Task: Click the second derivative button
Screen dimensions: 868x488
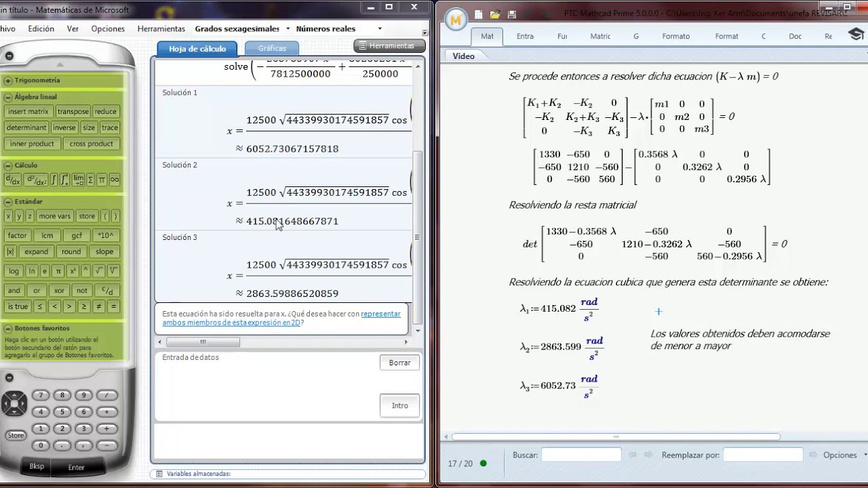Action: [36, 180]
